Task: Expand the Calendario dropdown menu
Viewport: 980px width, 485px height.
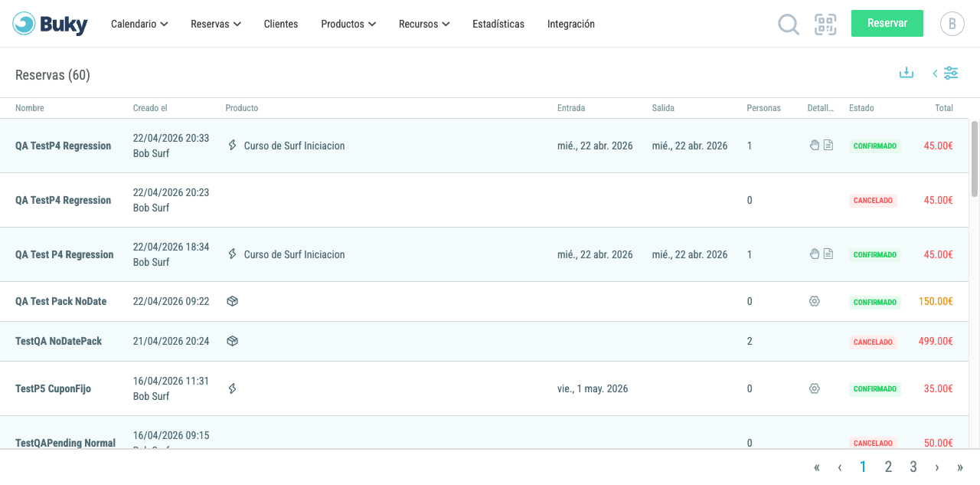Action: 139,24
